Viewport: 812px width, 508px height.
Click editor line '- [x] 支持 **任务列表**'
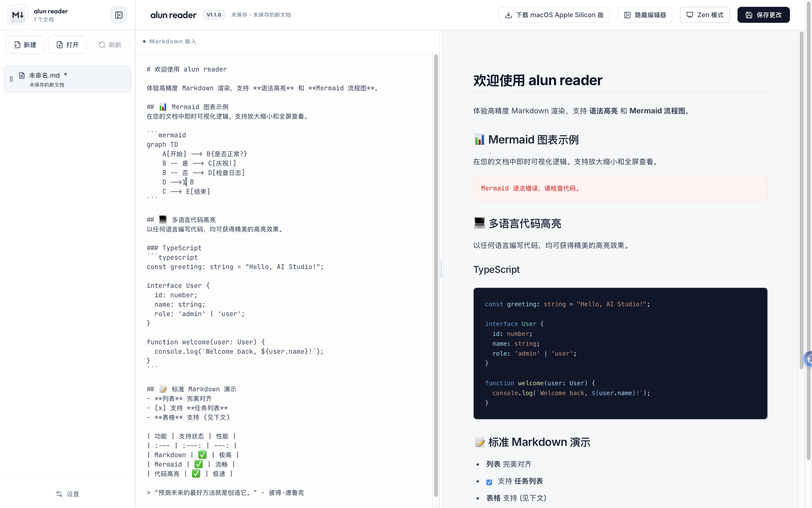(x=187, y=408)
